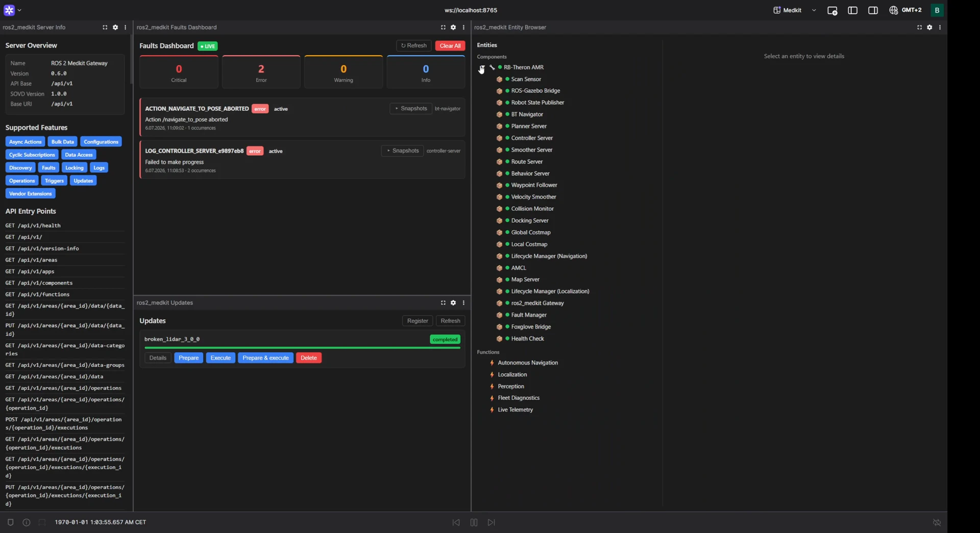Fullscreen the Entity Browser panel
This screenshot has width=980, height=533.
click(919, 28)
